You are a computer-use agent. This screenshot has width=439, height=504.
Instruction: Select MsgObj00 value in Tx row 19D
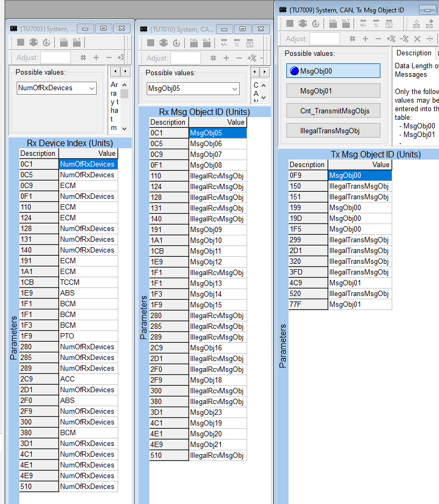point(360,218)
